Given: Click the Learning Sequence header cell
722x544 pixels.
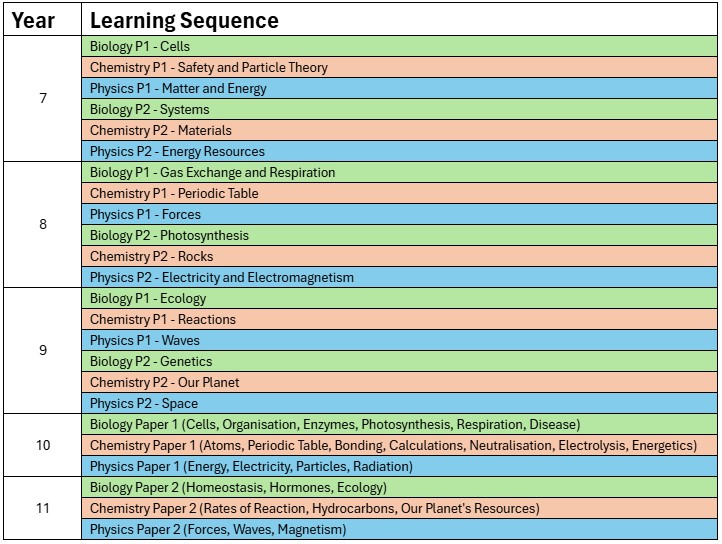Looking at the screenshot, I should [184, 20].
